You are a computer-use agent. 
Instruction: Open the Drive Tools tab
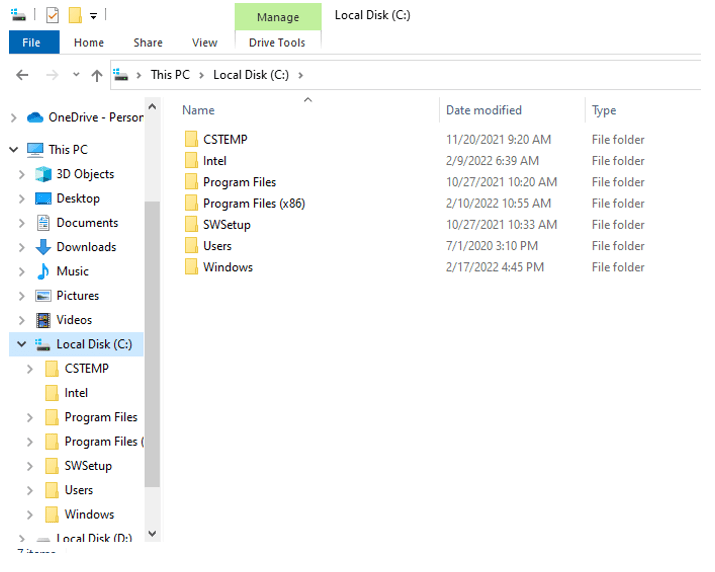click(277, 43)
